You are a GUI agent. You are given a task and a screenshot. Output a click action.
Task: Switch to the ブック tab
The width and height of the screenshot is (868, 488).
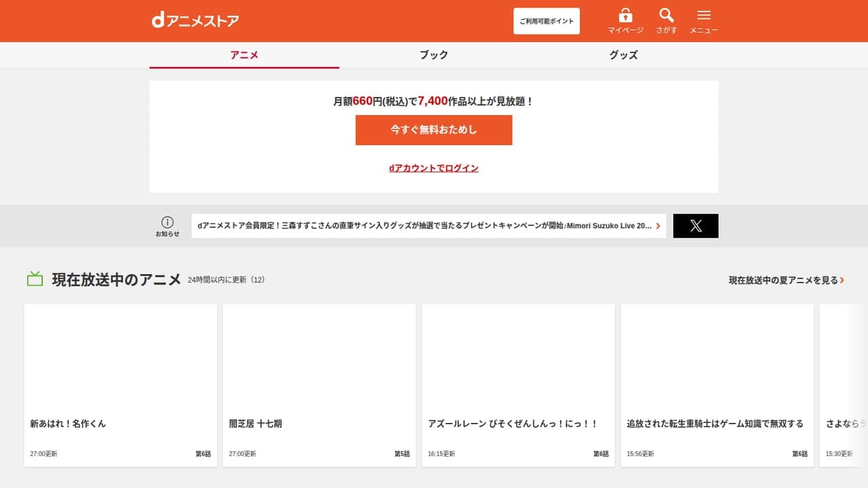pyautogui.click(x=434, y=55)
